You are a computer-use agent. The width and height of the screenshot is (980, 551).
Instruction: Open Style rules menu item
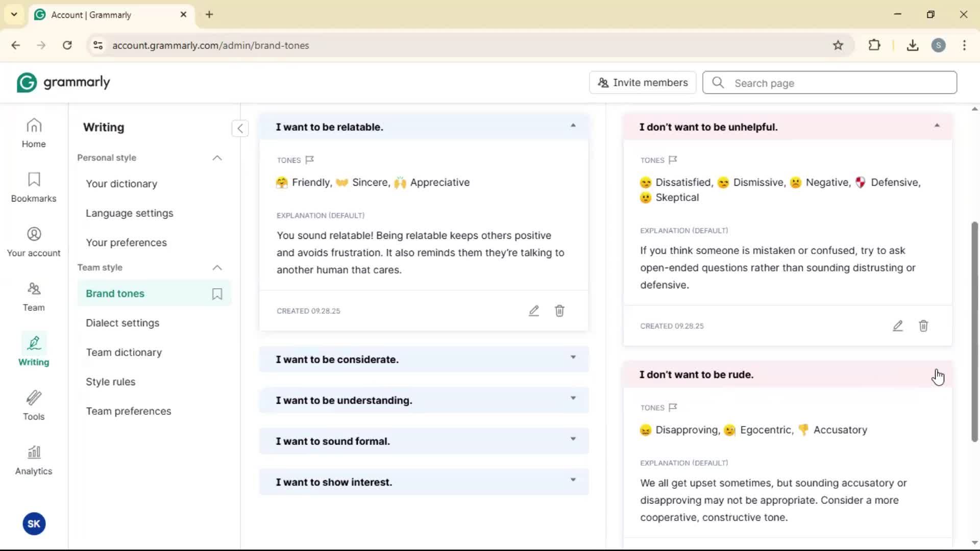tap(111, 382)
